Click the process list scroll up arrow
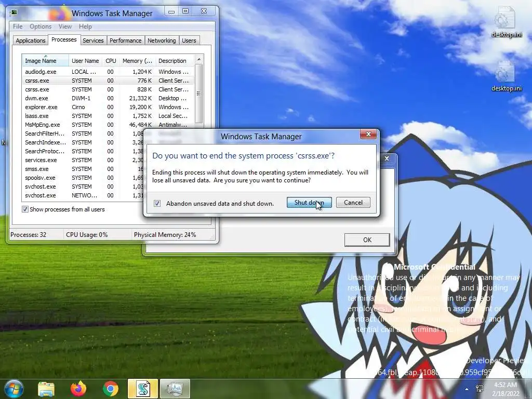Image resolution: width=532 pixels, height=399 pixels. click(199, 59)
